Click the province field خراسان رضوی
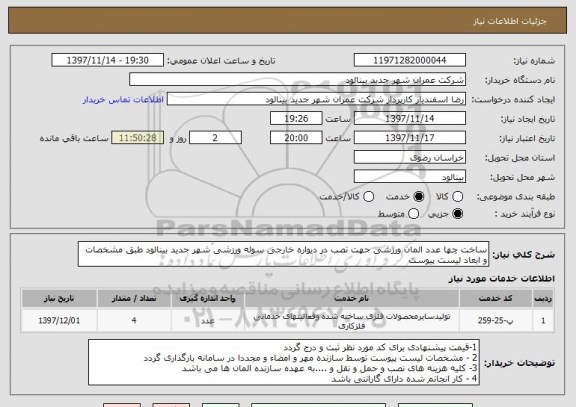Screen dimensions: 576x407 pyautogui.click(x=410, y=158)
